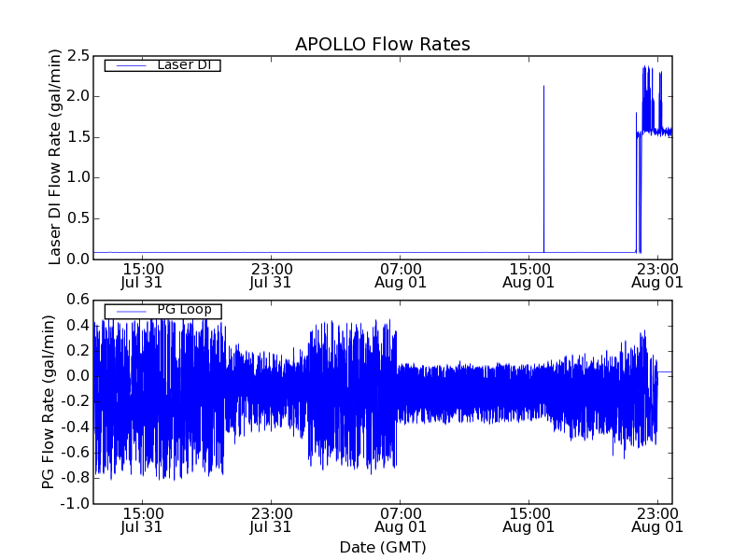Click the isolated Laser DI spike after 15:00 Aug 01
Screen dimensions: 747x560
click(543, 168)
